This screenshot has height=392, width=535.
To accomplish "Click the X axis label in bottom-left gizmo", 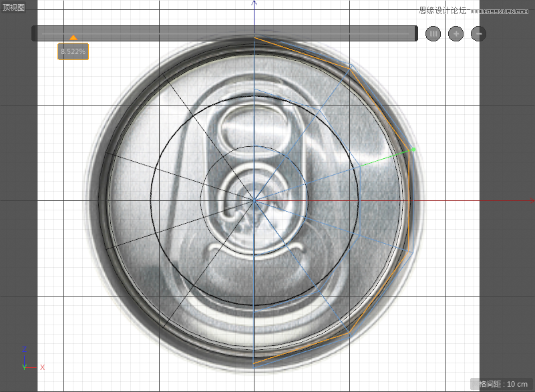I will click(42, 367).
